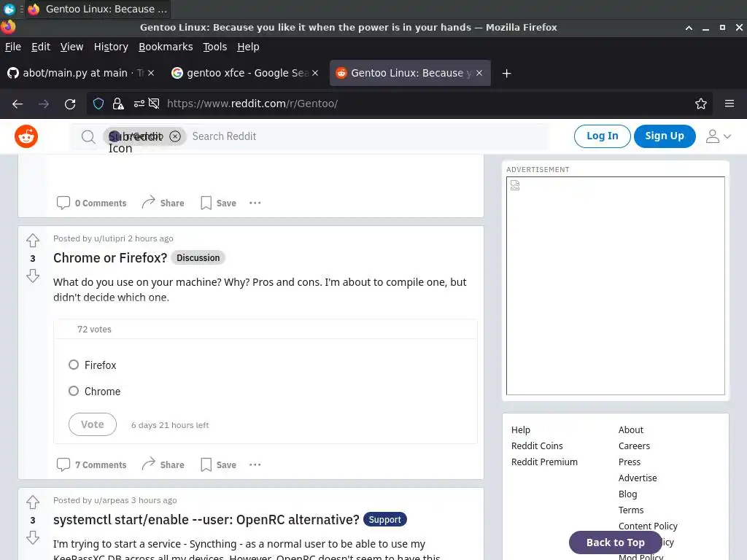Share the Chrome or Firefox post
747x560 pixels.
click(x=163, y=464)
